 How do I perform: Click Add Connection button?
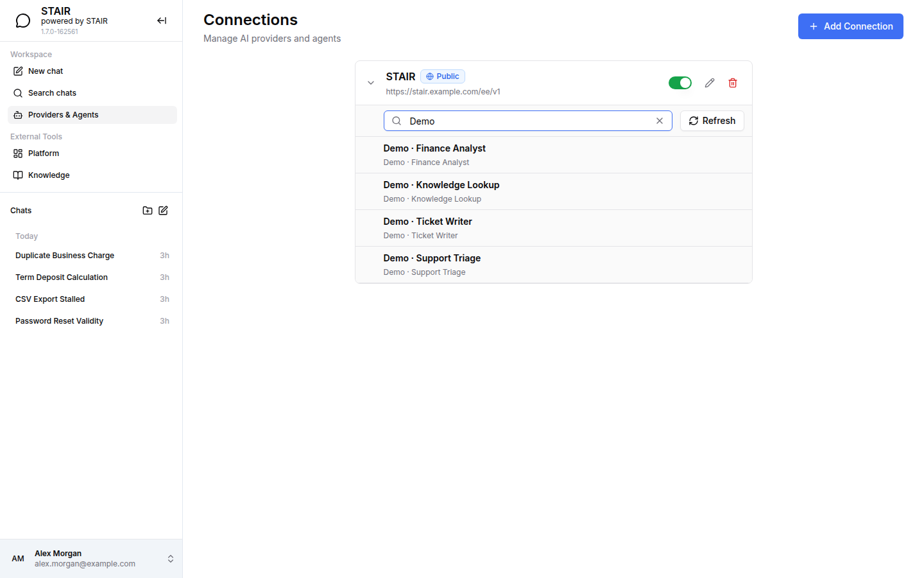tap(850, 26)
